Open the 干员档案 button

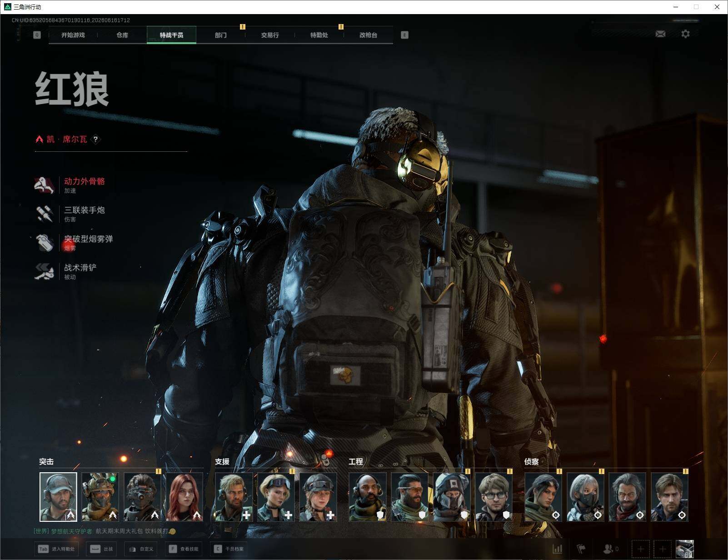(x=229, y=549)
